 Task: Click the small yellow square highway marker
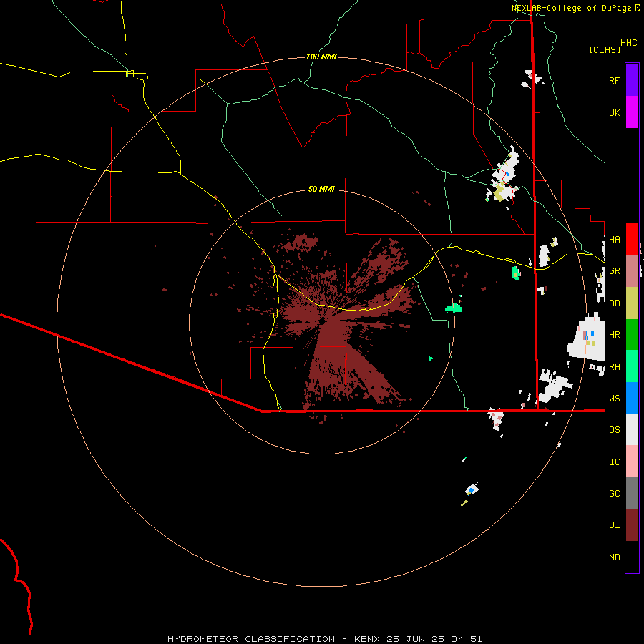click(x=130, y=74)
